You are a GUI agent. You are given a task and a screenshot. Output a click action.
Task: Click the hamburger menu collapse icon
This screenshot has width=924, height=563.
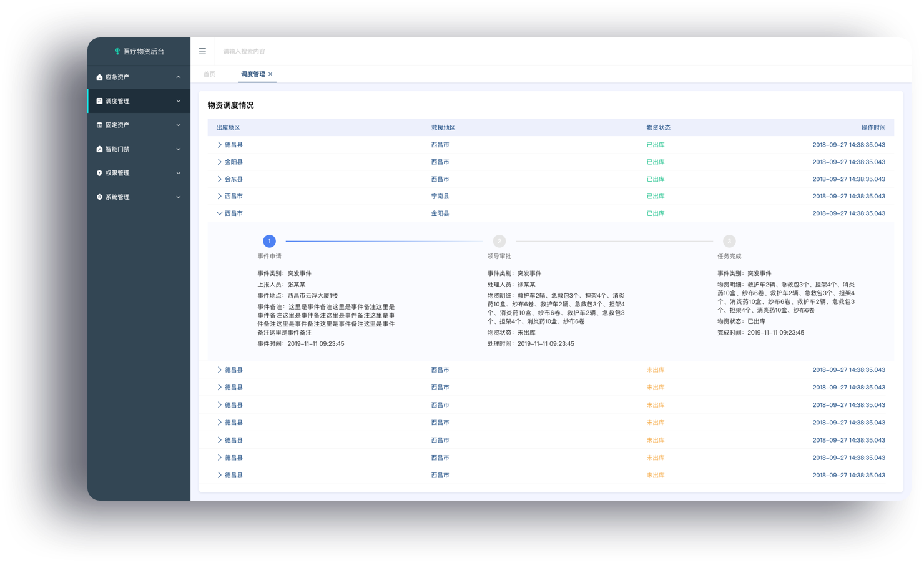[x=202, y=51]
